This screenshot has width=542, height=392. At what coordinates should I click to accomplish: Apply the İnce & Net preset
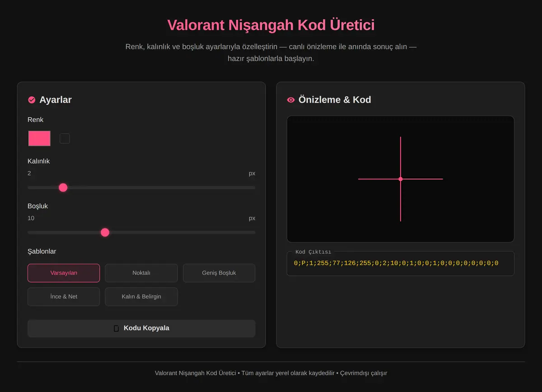point(64,297)
